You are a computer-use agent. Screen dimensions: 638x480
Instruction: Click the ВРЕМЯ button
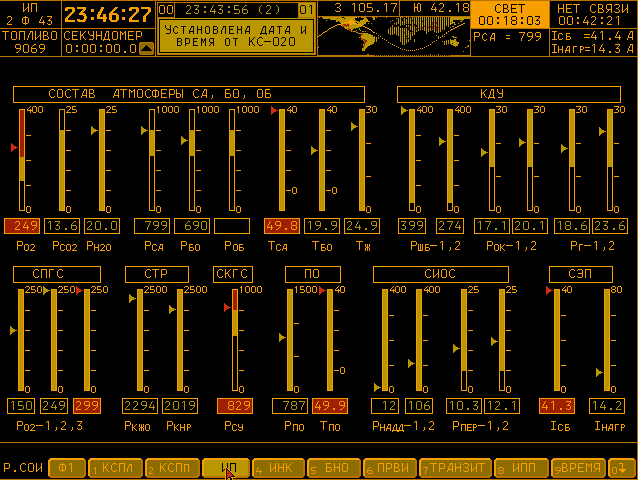click(578, 468)
